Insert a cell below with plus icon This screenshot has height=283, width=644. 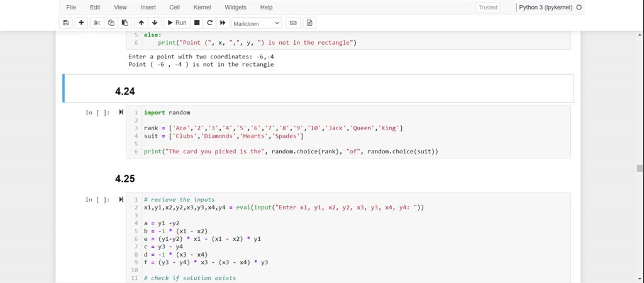click(x=81, y=23)
